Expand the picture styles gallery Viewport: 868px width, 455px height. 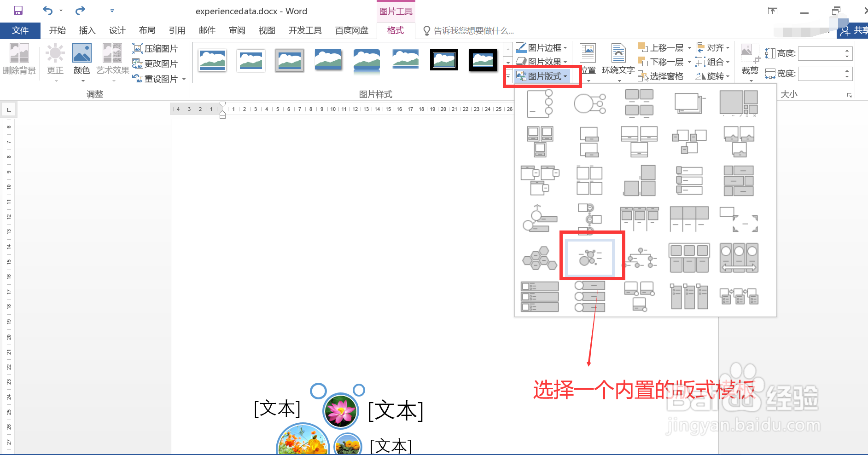[508, 76]
